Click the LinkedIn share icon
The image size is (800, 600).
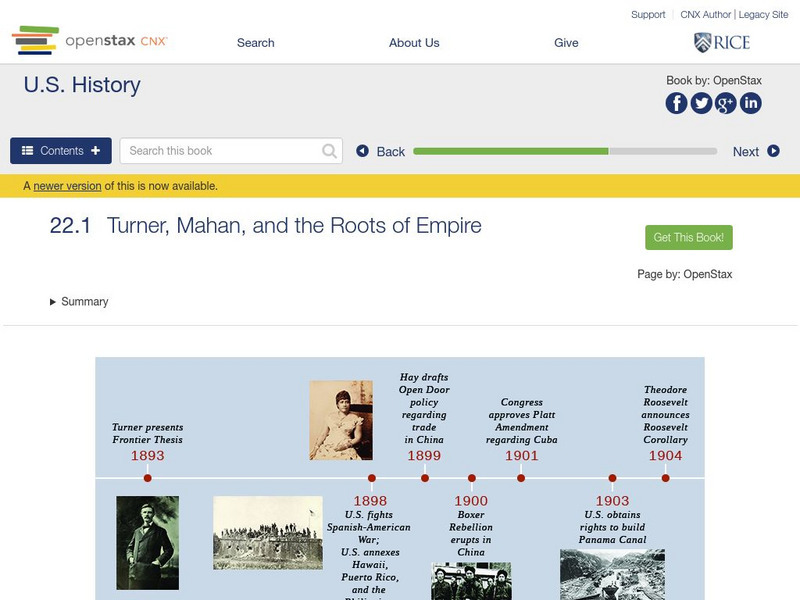[x=750, y=103]
